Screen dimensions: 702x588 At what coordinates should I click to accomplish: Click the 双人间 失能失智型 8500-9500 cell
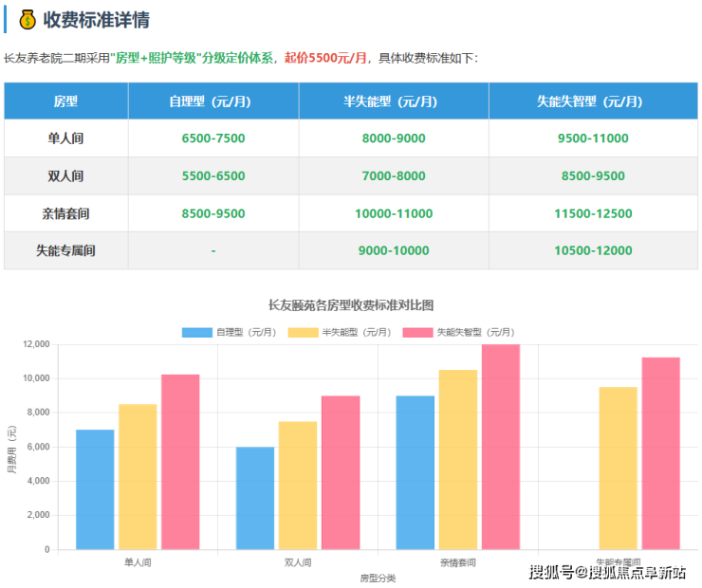click(x=593, y=175)
